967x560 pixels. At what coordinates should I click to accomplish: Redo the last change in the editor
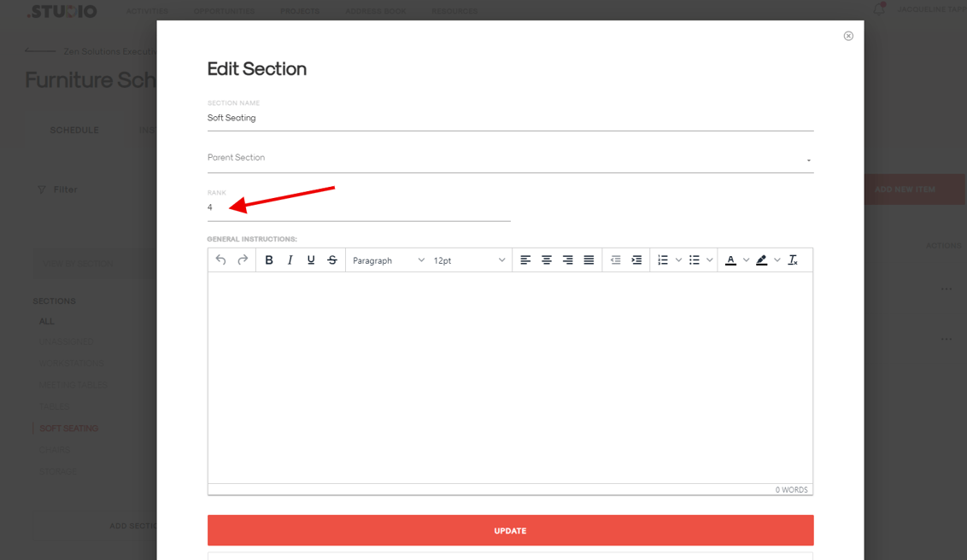[x=243, y=260]
